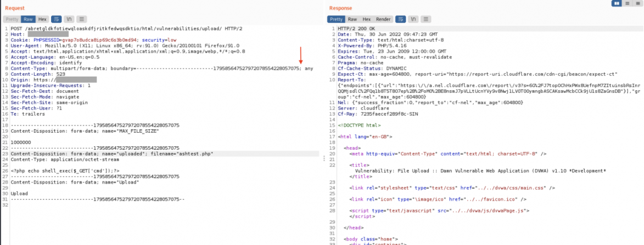Click the <body class="home"> line

pos(371,239)
